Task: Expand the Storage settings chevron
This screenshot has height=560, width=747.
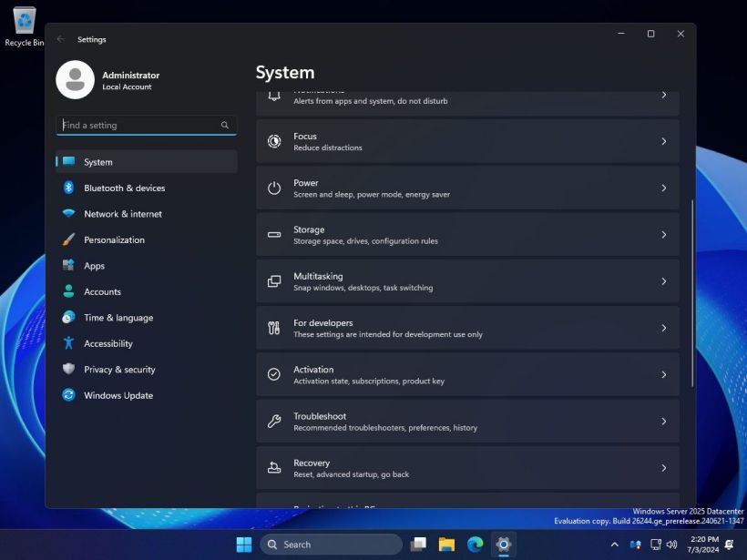Action: pyautogui.click(x=663, y=235)
